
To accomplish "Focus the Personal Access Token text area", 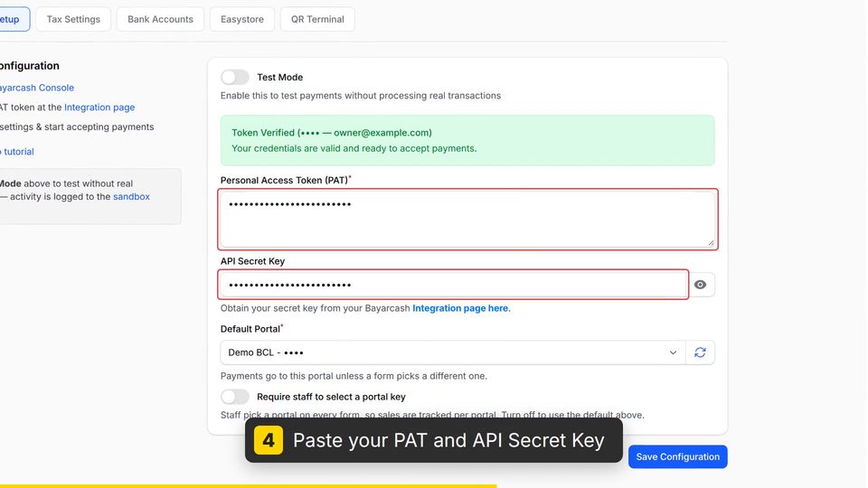I will [467, 219].
